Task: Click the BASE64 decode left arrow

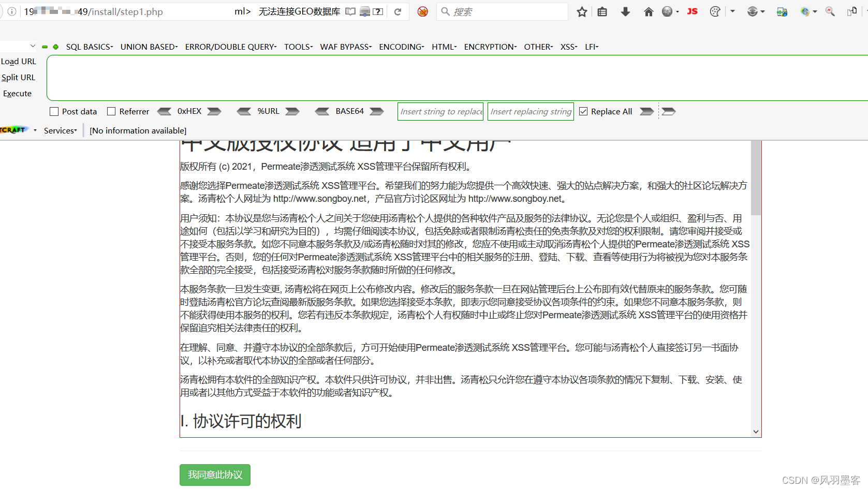Action: click(x=322, y=111)
